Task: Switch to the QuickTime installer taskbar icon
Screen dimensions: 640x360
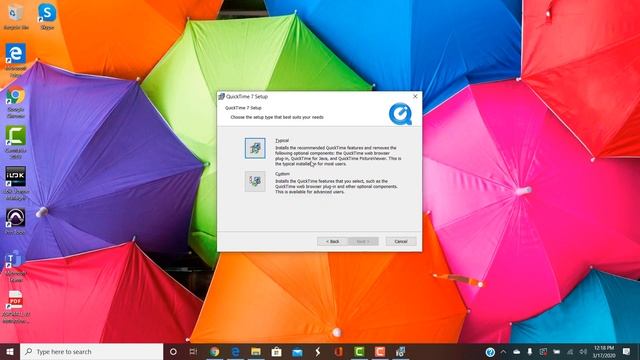Action: [400, 351]
